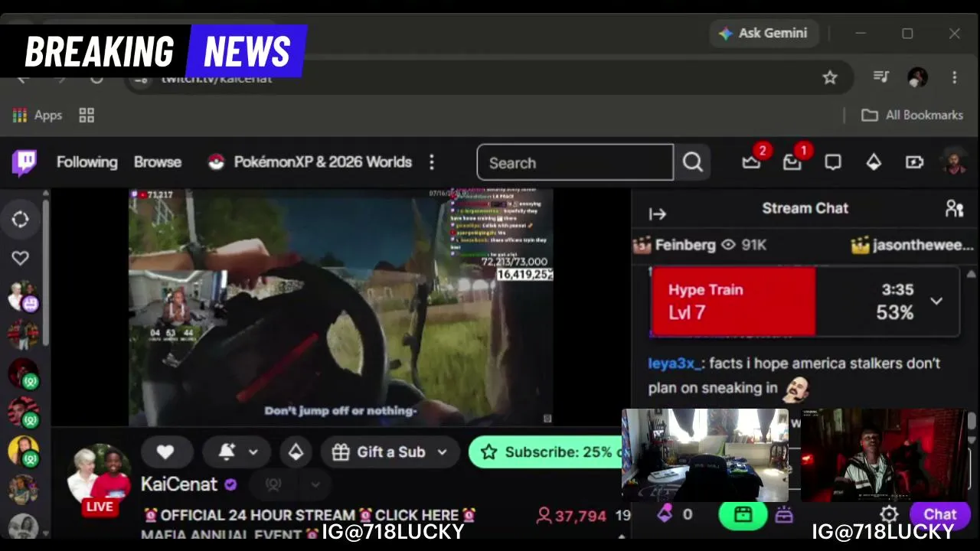The width and height of the screenshot is (980, 551).
Task: Click the Twitch search field
Action: pyautogui.click(x=575, y=163)
